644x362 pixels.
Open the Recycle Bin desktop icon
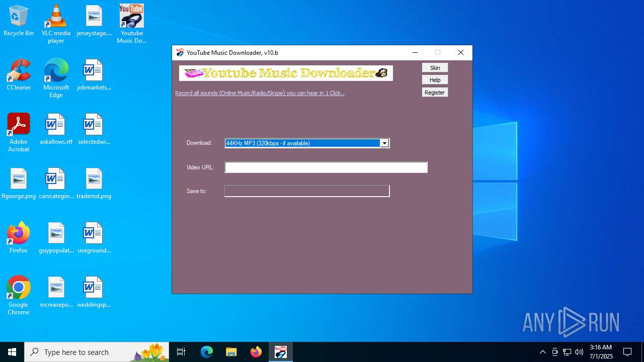[x=19, y=21]
